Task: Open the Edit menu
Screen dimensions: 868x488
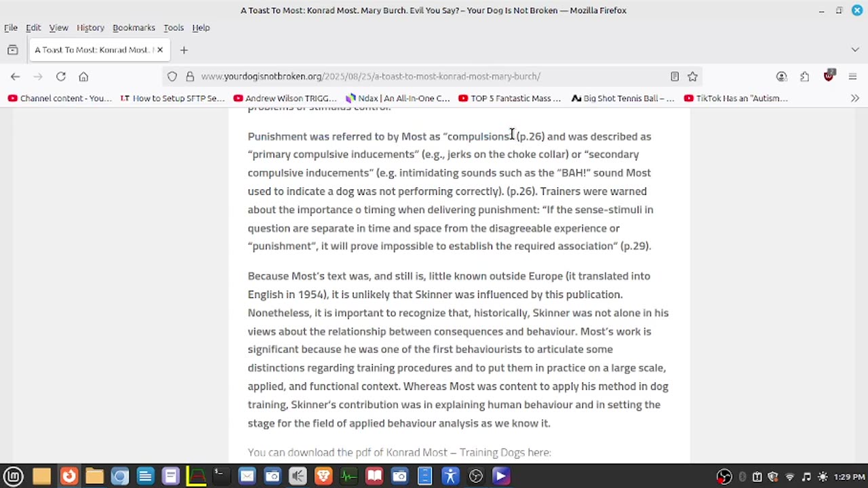Action: point(33,28)
